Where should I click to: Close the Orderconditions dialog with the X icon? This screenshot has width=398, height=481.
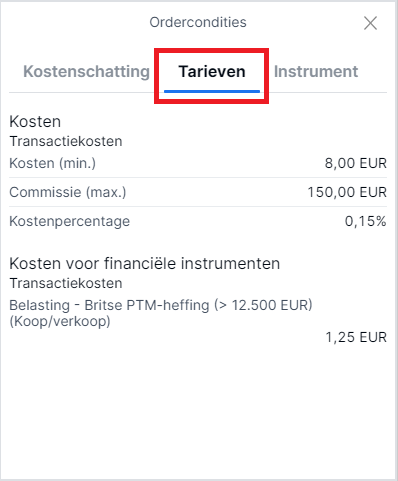tap(370, 23)
